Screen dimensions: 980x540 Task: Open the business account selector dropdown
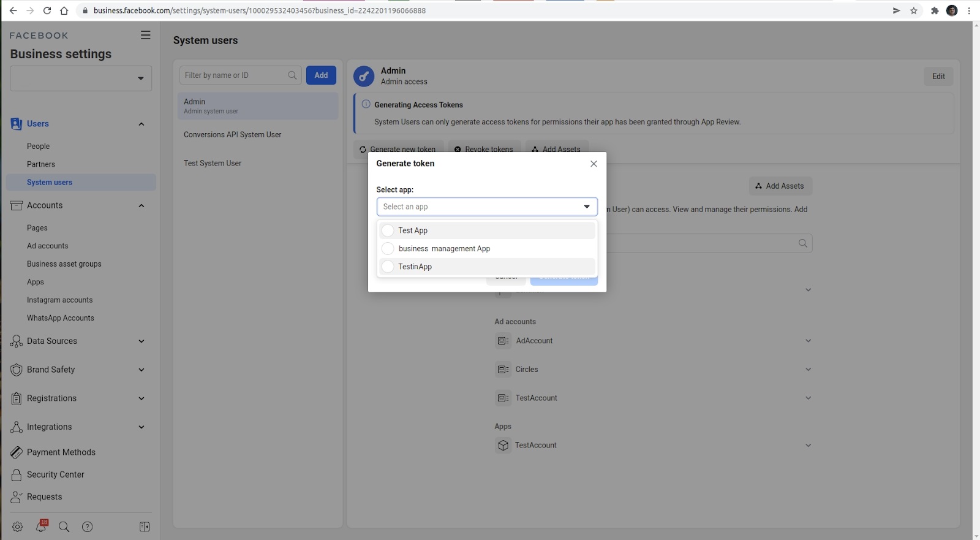[x=80, y=78]
